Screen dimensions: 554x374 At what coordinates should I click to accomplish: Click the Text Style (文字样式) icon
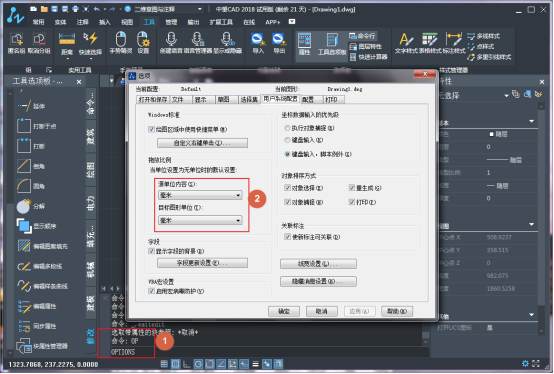tap(406, 38)
